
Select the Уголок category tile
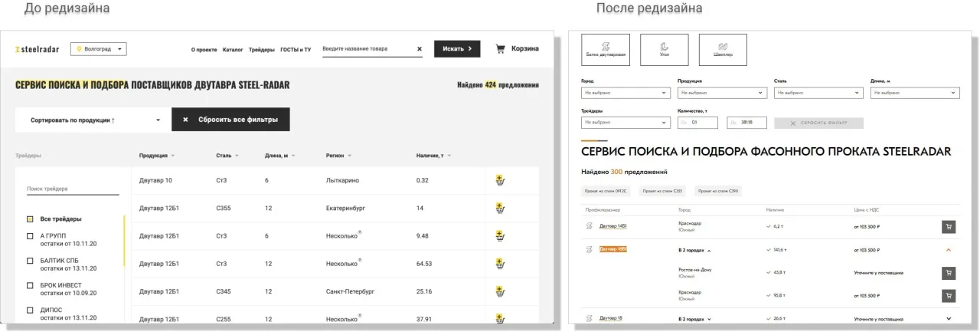pyautogui.click(x=664, y=50)
